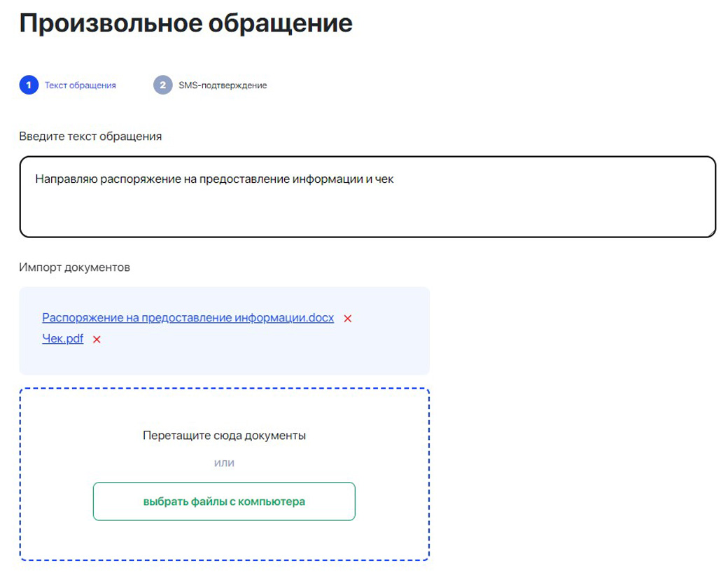Click the Перетащите сюда документы drop text
The width and height of the screenshot is (728, 575).
[224, 436]
